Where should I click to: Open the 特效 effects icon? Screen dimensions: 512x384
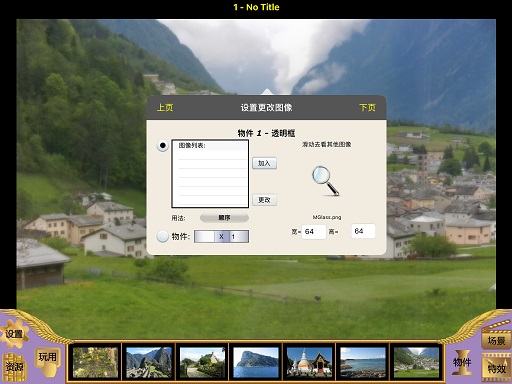pos(496,367)
